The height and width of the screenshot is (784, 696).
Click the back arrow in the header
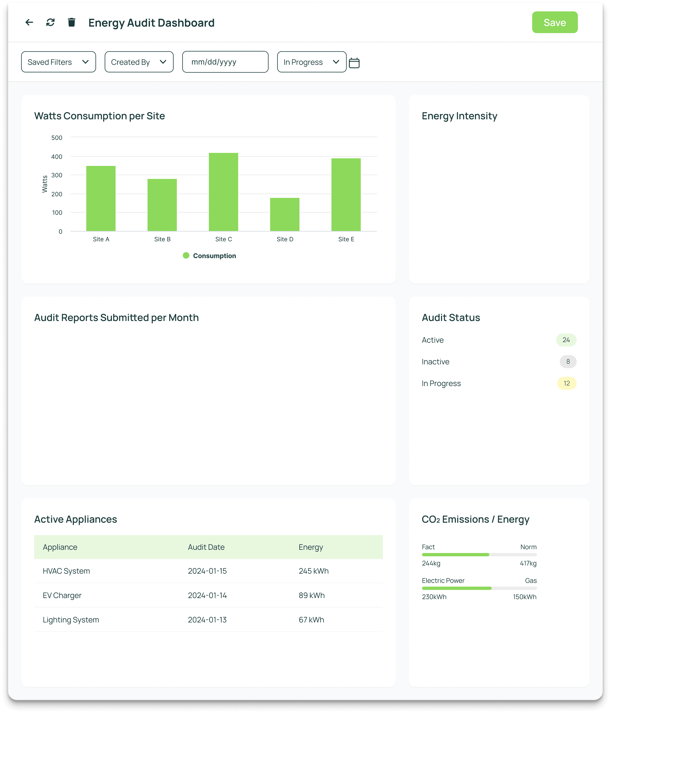pyautogui.click(x=30, y=22)
